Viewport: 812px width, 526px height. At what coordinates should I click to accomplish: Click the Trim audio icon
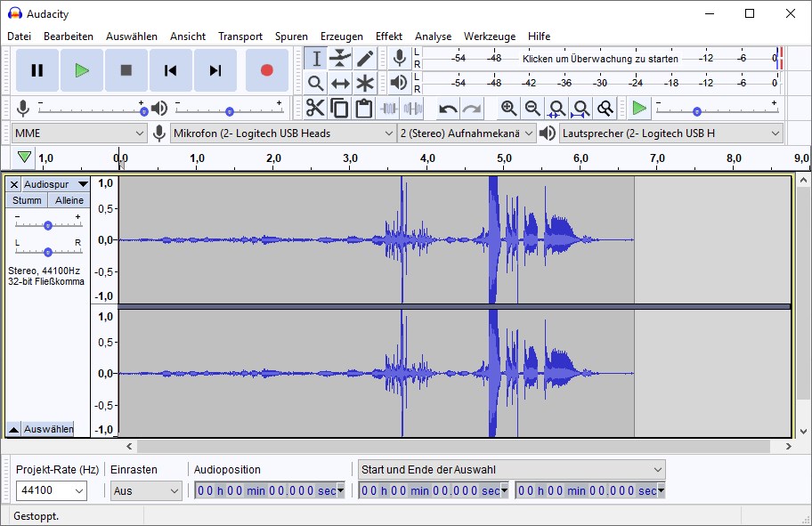(389, 109)
